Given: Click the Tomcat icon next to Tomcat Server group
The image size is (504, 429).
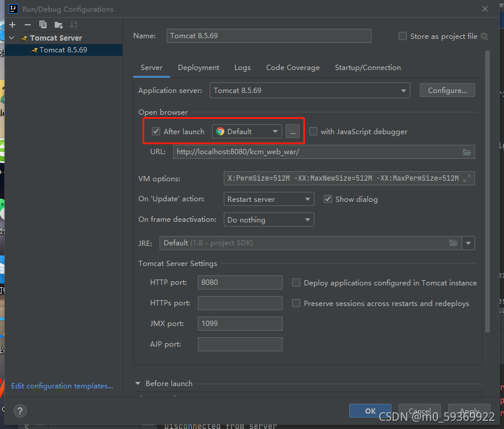Looking at the screenshot, I should coord(24,38).
